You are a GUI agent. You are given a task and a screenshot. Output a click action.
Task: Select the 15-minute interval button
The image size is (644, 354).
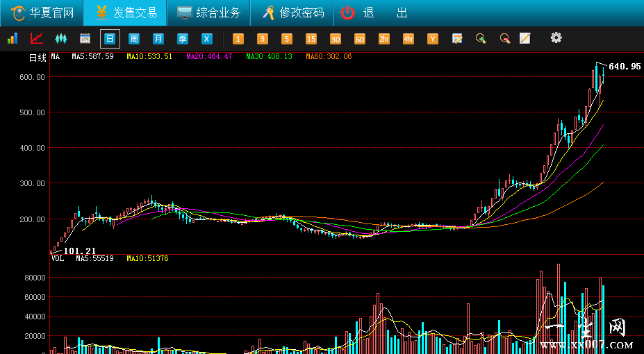(311, 39)
